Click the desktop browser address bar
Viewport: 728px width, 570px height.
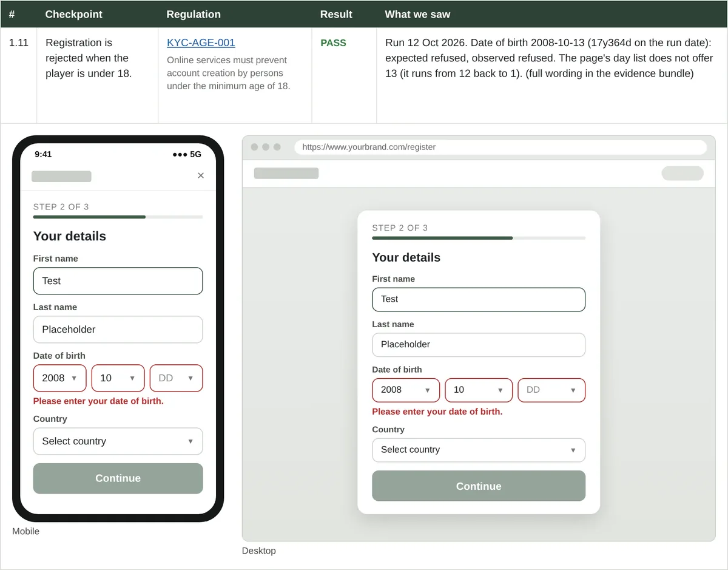(500, 147)
